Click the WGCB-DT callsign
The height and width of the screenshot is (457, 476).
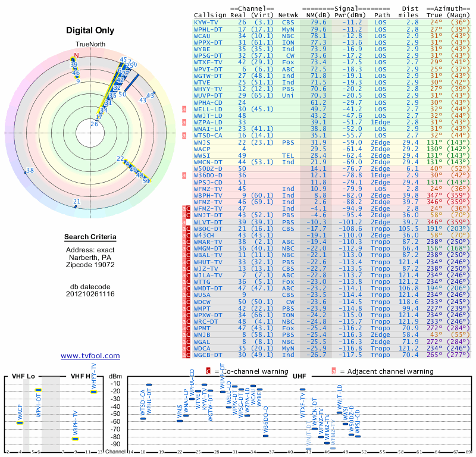click(208, 355)
